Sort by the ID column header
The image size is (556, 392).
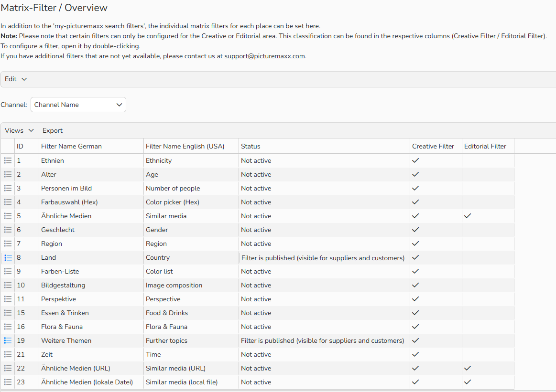pos(27,146)
